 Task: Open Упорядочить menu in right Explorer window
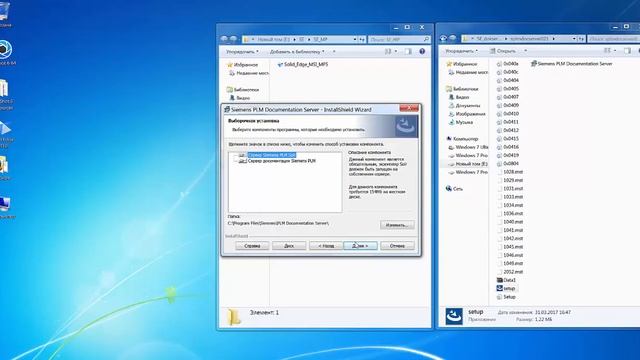[461, 51]
